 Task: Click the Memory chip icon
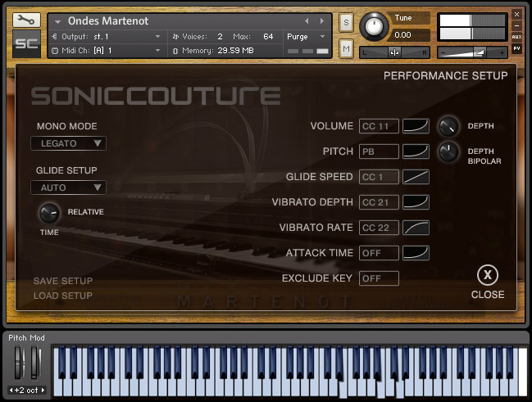pos(175,51)
